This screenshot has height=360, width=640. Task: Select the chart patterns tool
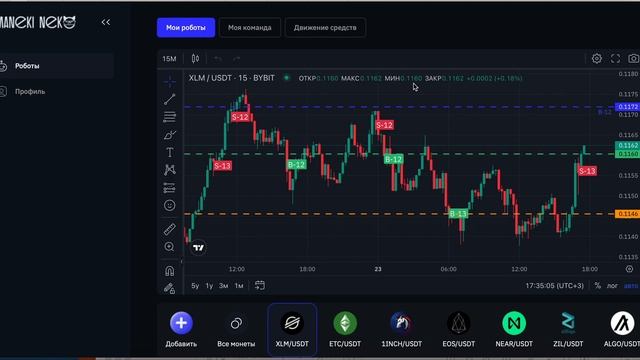(170, 170)
